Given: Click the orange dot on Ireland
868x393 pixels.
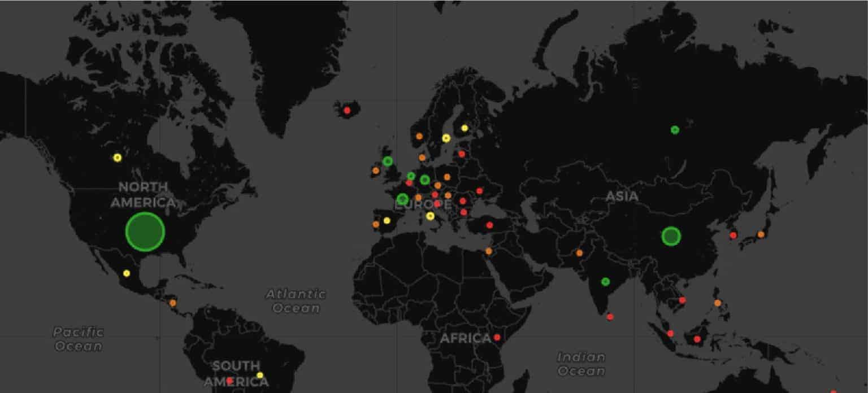Looking at the screenshot, I should [x=376, y=171].
